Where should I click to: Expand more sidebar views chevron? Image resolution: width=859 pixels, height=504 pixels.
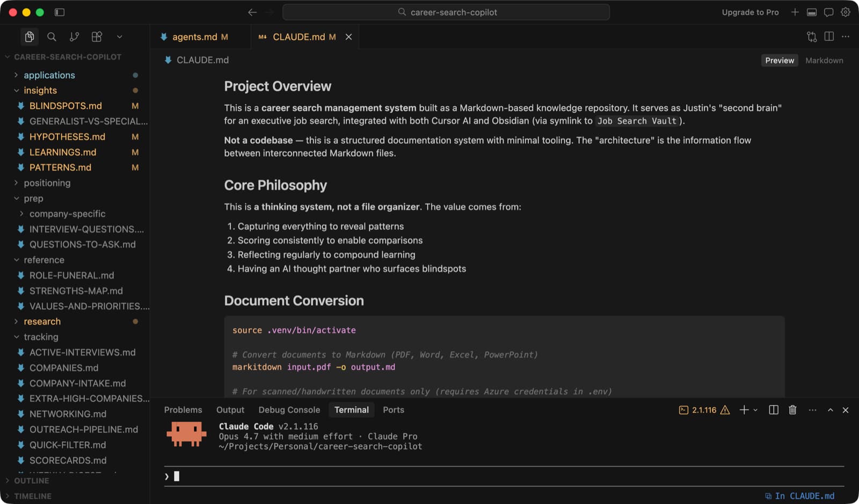[119, 36]
